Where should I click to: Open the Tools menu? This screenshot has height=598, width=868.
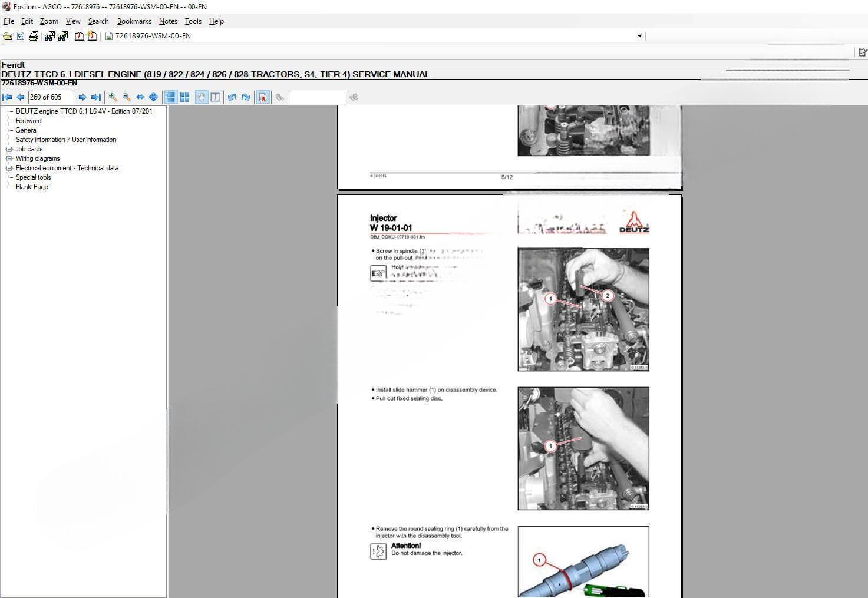click(x=193, y=21)
